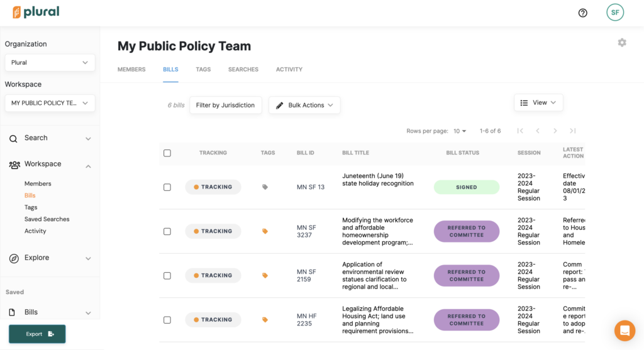Click the Export button
The image size is (644, 350).
[x=37, y=334]
